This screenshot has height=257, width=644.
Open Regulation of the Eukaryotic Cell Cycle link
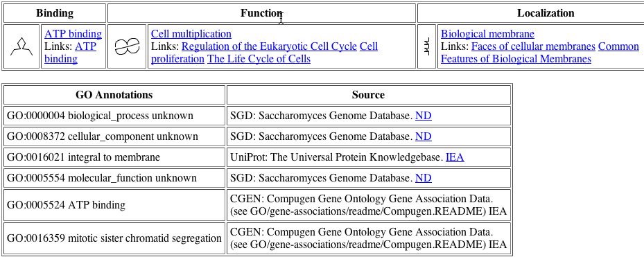269,46
